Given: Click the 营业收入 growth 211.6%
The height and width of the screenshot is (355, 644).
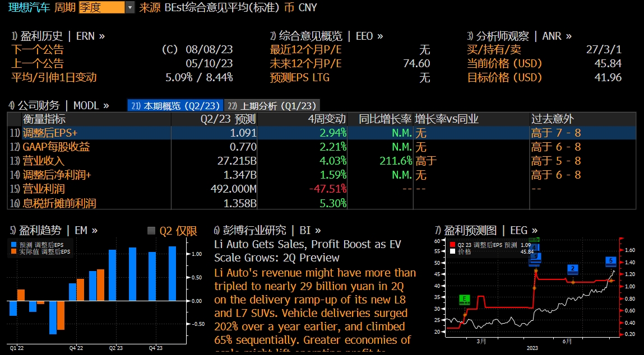Looking at the screenshot, I should point(396,161).
